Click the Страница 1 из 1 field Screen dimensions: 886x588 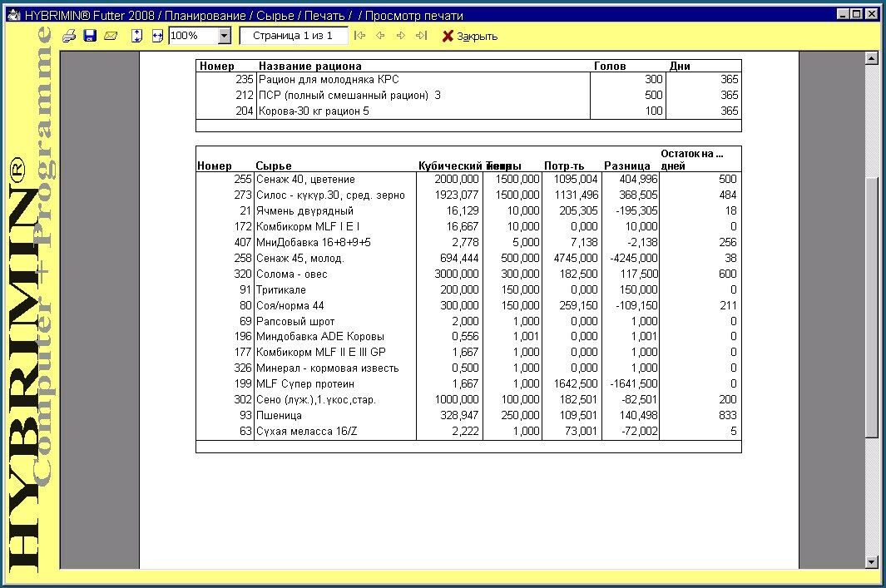tap(292, 36)
